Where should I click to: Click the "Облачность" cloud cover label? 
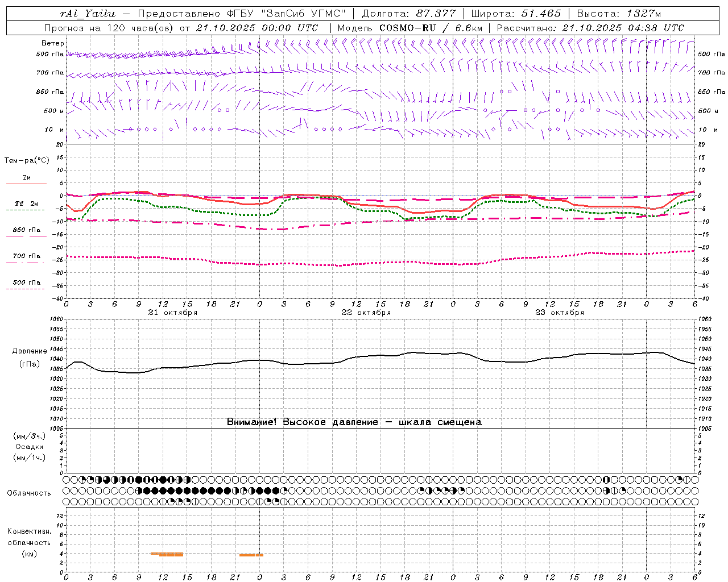pyautogui.click(x=29, y=493)
